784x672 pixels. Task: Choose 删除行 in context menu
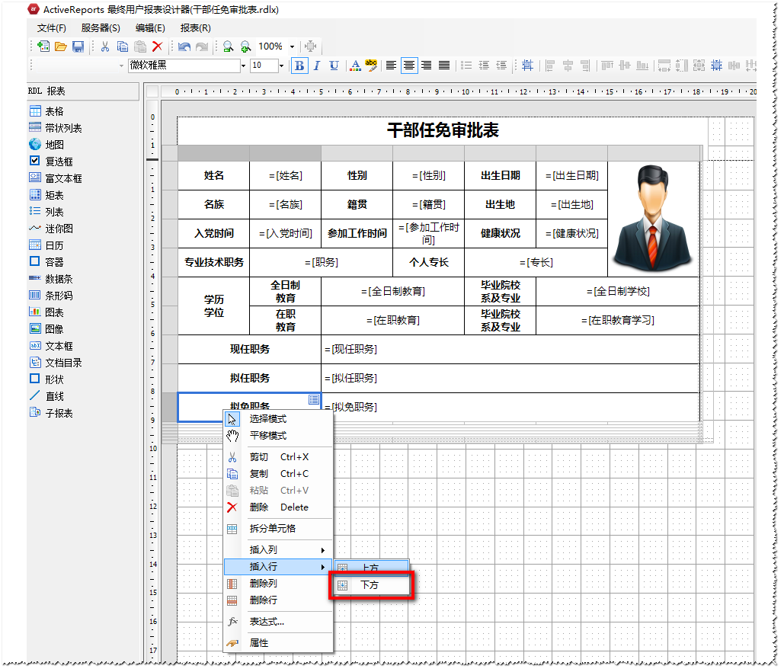point(278,600)
